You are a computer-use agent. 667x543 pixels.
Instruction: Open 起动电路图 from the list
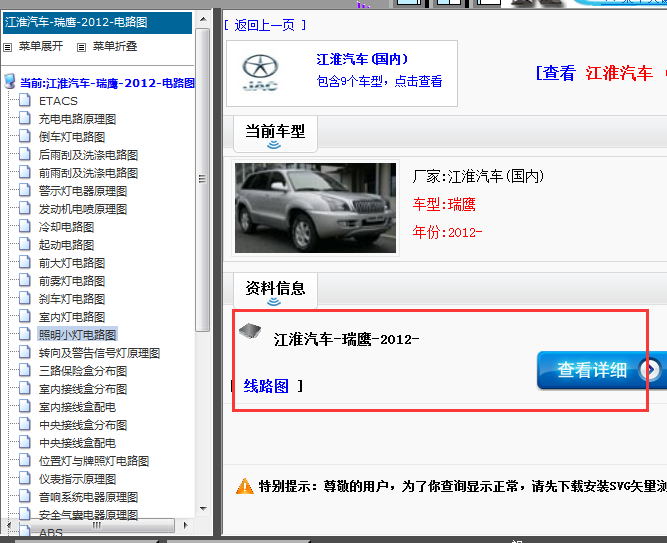pos(66,245)
